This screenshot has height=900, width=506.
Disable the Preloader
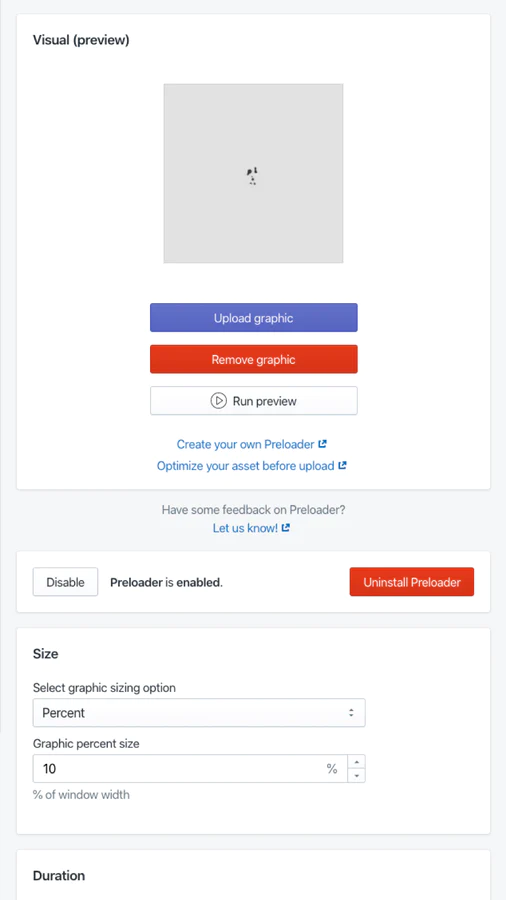tap(65, 582)
